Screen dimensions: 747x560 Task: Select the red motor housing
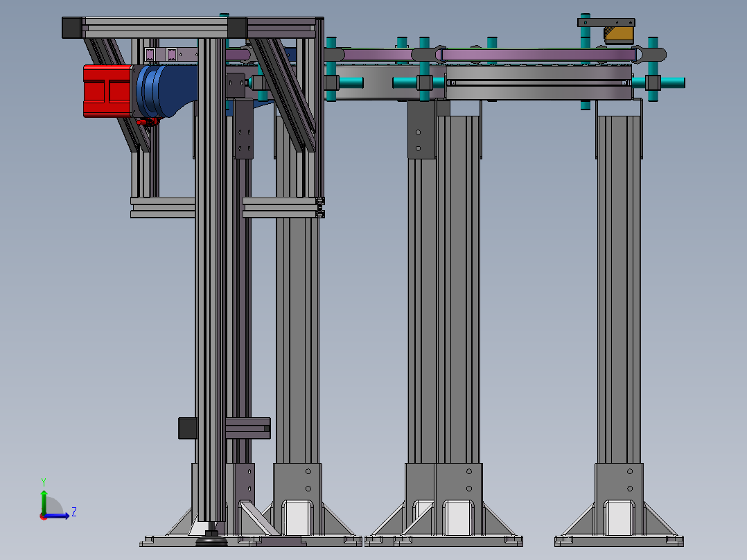tap(107, 91)
